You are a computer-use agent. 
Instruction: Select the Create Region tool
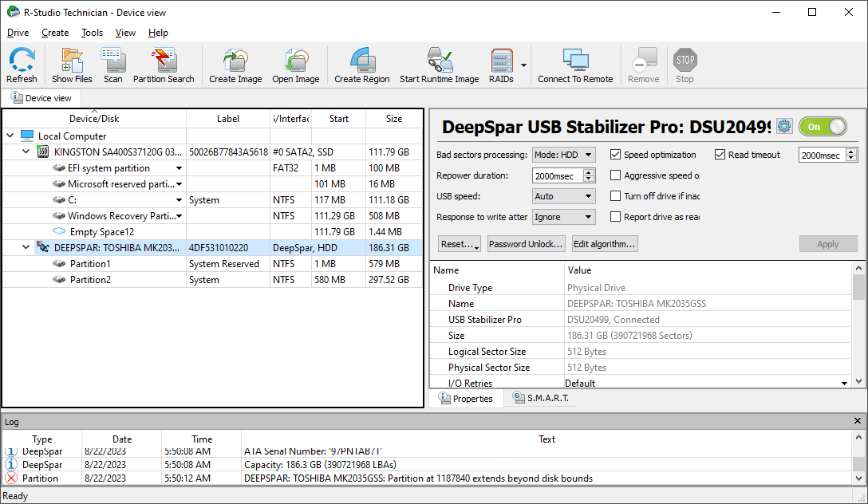(x=362, y=60)
